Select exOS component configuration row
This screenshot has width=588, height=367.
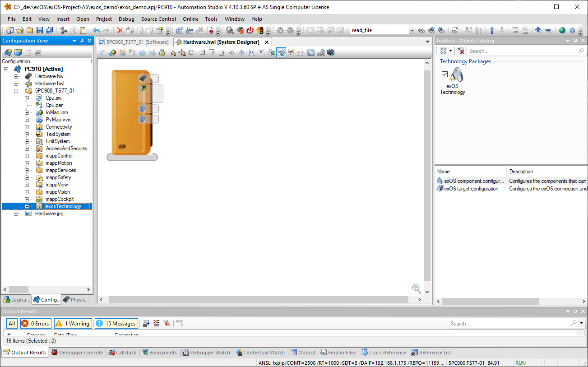pos(512,181)
